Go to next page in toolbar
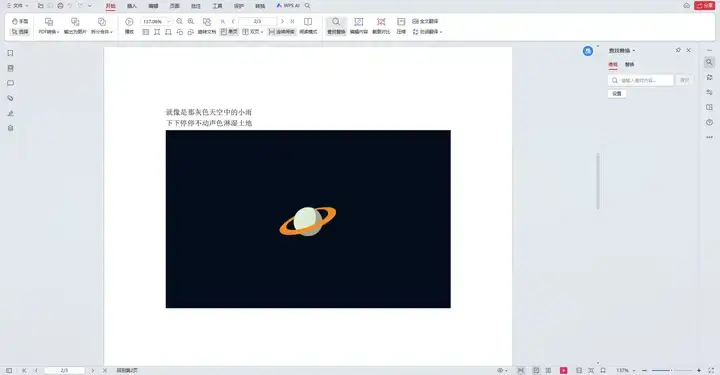 pos(282,21)
